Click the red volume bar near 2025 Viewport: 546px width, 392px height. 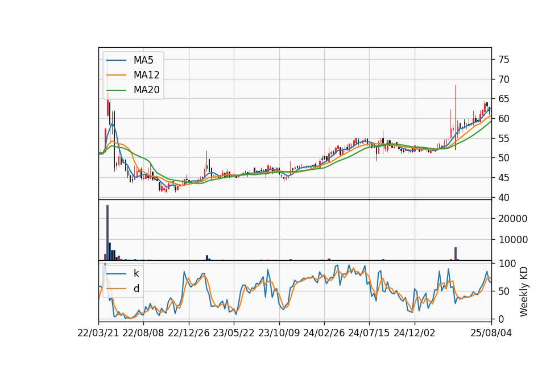point(456,253)
